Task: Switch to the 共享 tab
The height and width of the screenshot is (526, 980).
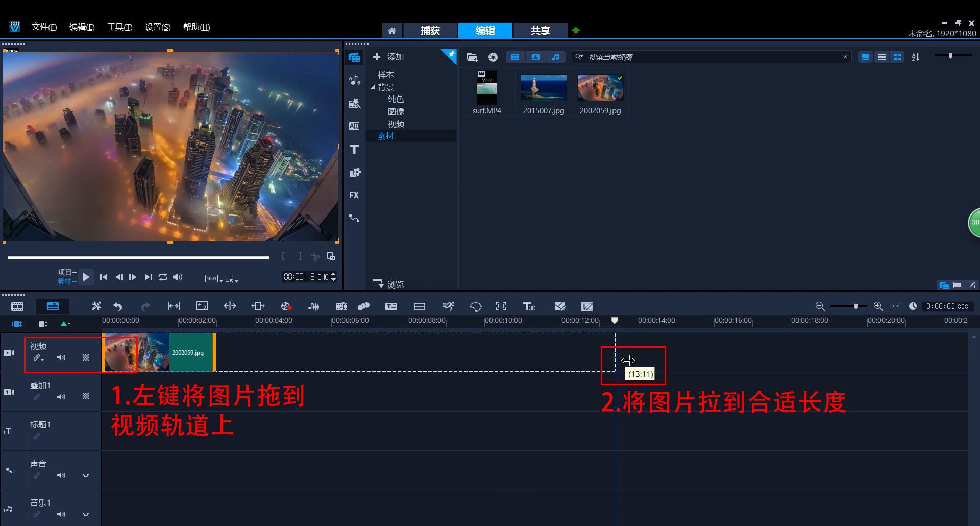Action: [540, 31]
